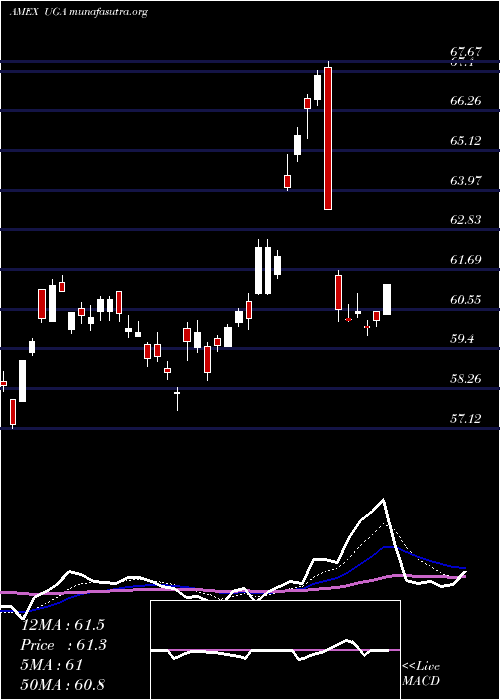The height and width of the screenshot is (700, 500).
Task: Click the 60.55 price axis label
Action: 466,299
